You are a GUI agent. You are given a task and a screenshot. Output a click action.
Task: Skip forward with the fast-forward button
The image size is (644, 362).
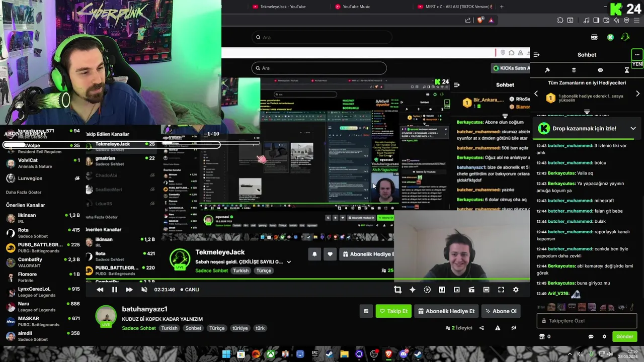click(129, 290)
